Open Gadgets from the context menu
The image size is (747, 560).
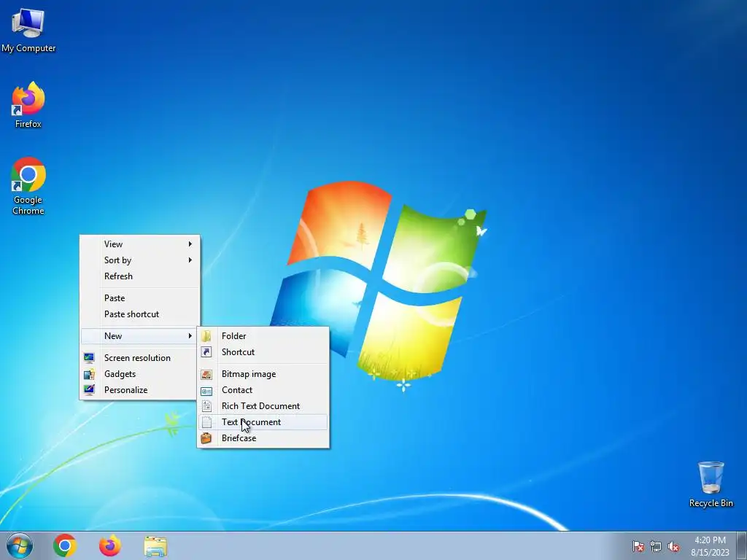point(139,374)
